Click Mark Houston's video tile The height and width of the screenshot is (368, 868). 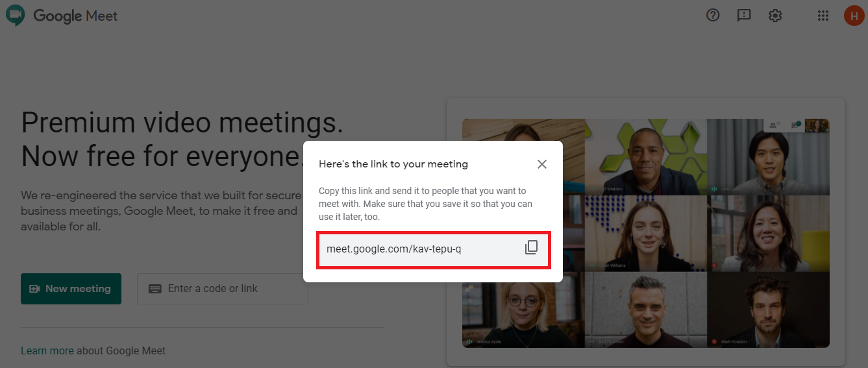(768, 310)
